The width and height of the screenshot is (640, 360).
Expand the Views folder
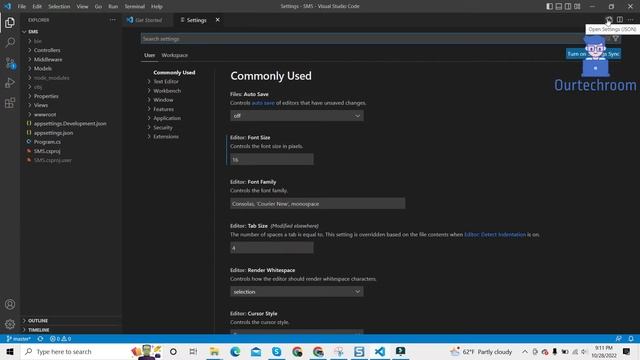tap(41, 105)
